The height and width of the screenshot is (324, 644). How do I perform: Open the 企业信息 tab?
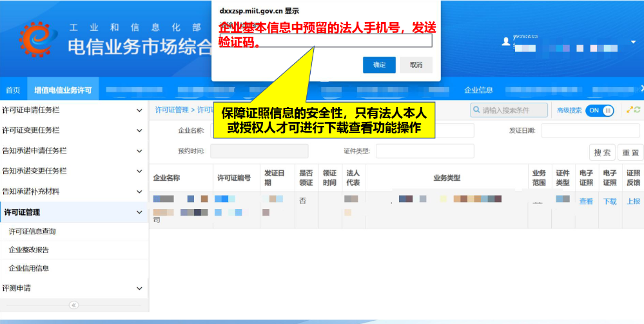pos(478,90)
